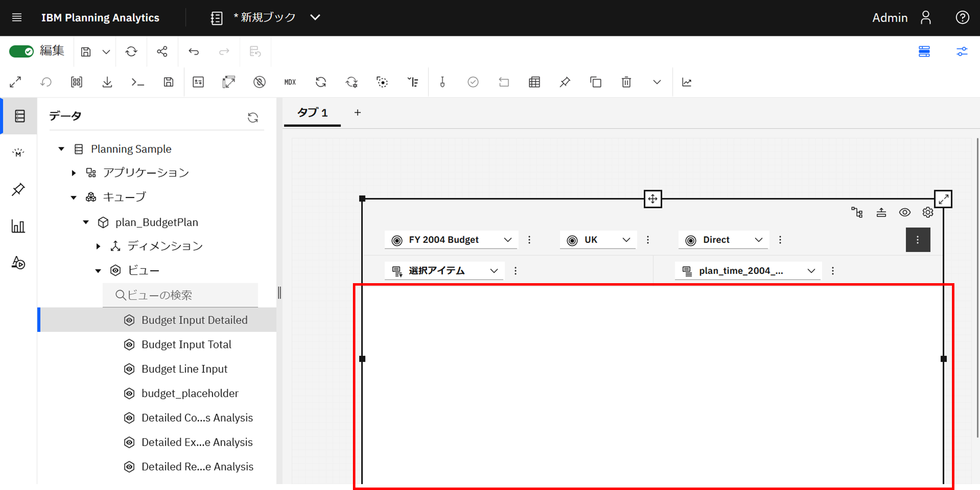Open kebab menu beside Direct
The height and width of the screenshot is (490, 980).
(x=780, y=240)
